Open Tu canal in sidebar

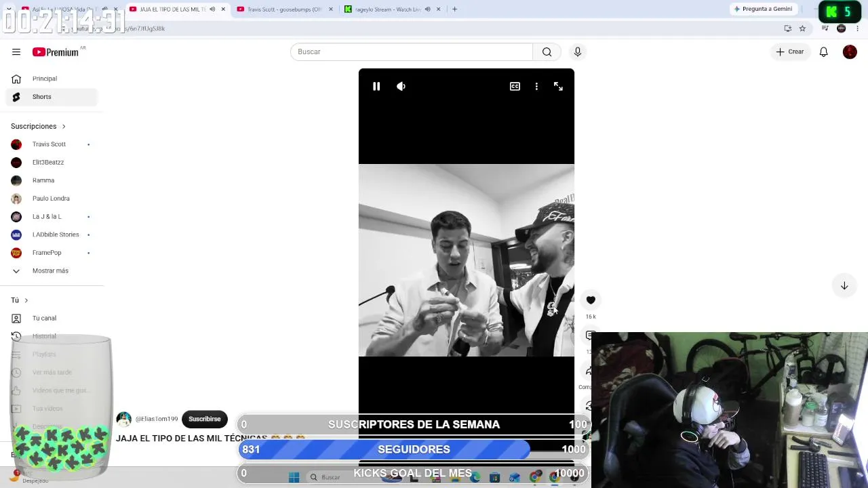pyautogui.click(x=52, y=318)
